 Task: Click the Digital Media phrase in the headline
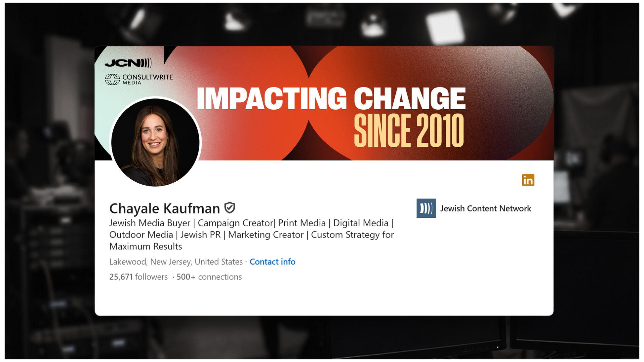point(361,223)
